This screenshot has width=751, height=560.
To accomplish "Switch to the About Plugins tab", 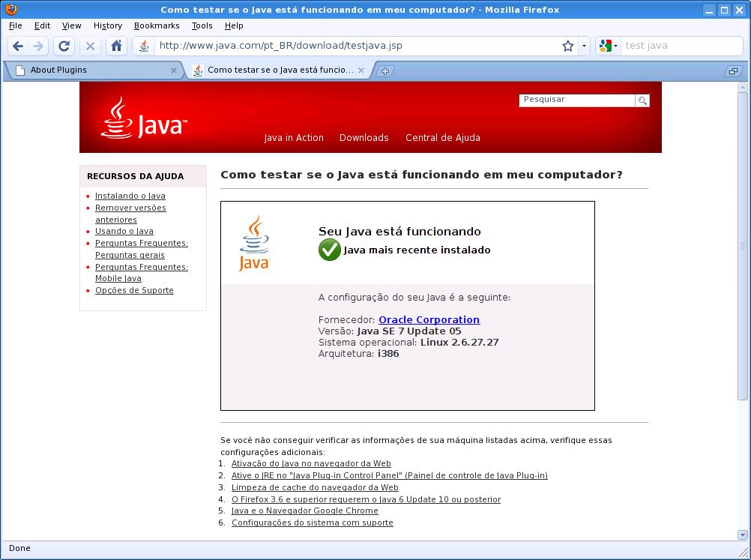I will click(x=94, y=70).
